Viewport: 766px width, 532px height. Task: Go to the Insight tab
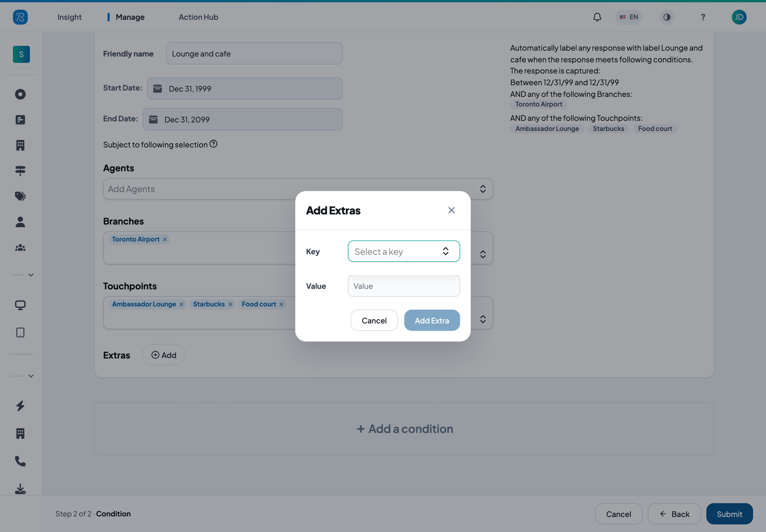click(x=70, y=17)
